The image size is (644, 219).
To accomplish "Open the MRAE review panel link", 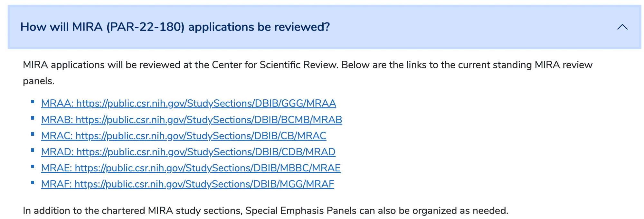I will click(x=191, y=168).
